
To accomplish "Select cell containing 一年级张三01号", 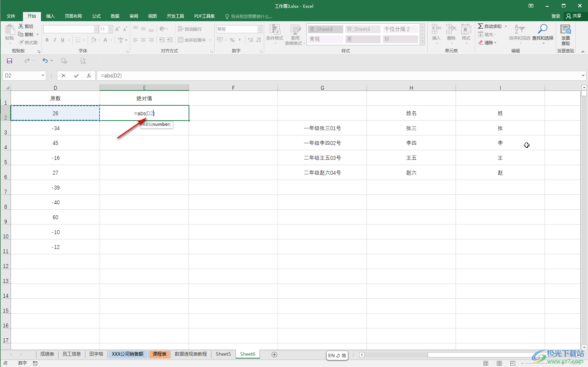I will [x=322, y=128].
